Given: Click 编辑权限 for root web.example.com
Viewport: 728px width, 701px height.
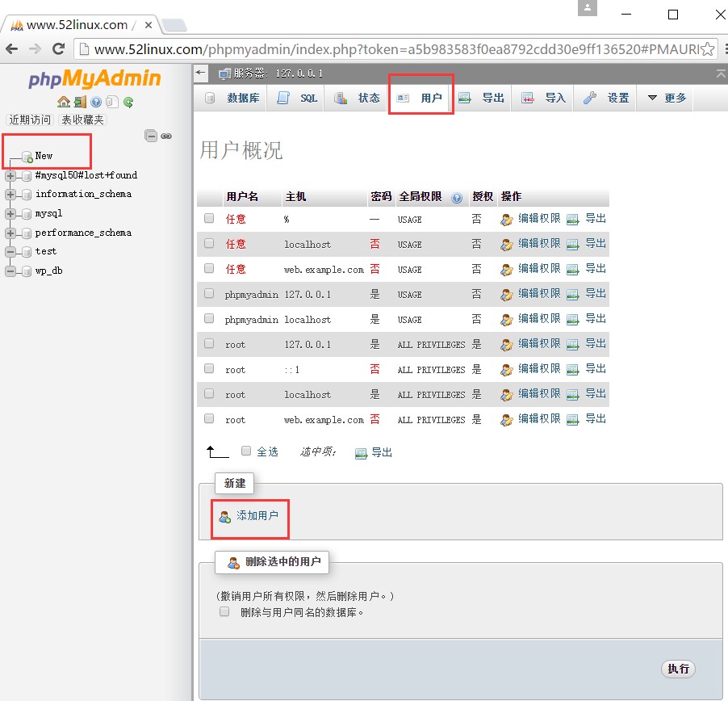Looking at the screenshot, I should [x=539, y=419].
